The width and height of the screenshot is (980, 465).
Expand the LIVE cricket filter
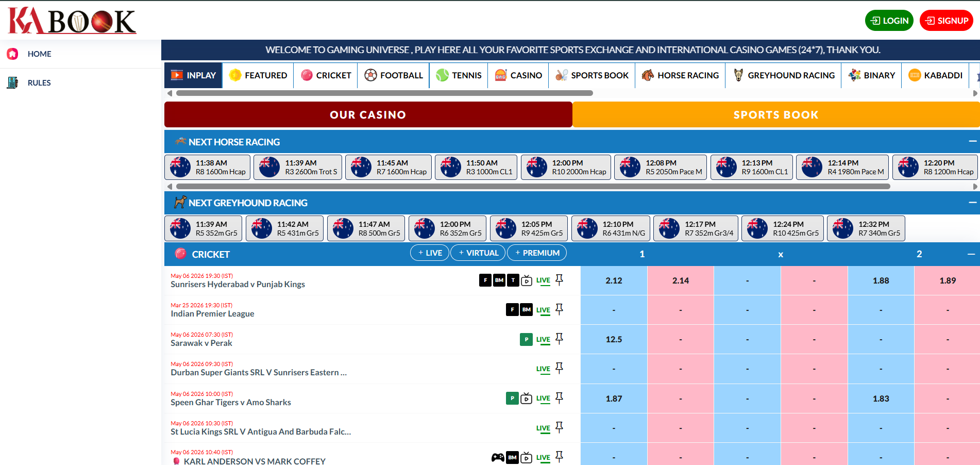430,253
